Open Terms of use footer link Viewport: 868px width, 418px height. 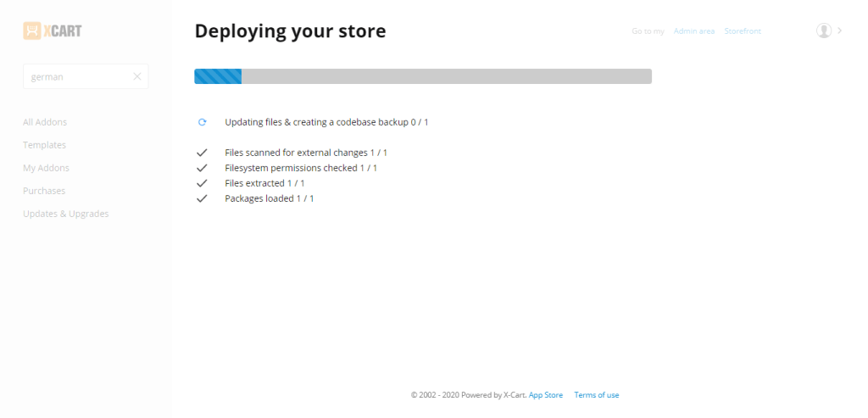(x=596, y=395)
